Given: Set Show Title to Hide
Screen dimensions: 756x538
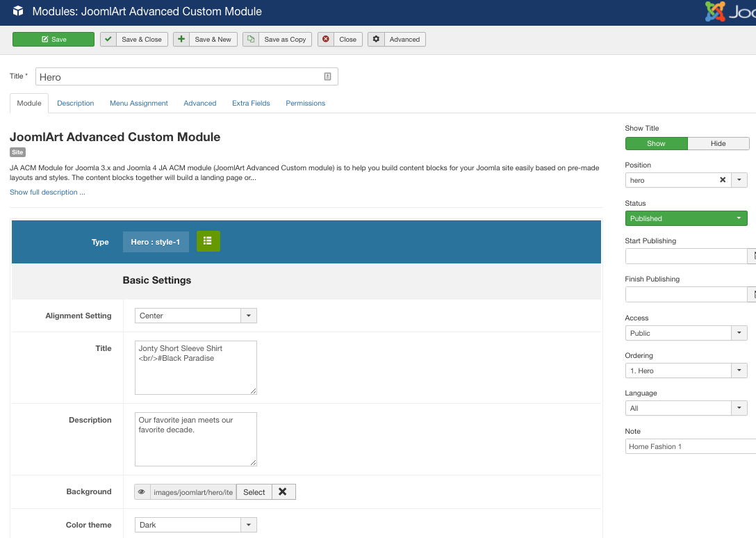Looking at the screenshot, I should (x=718, y=144).
